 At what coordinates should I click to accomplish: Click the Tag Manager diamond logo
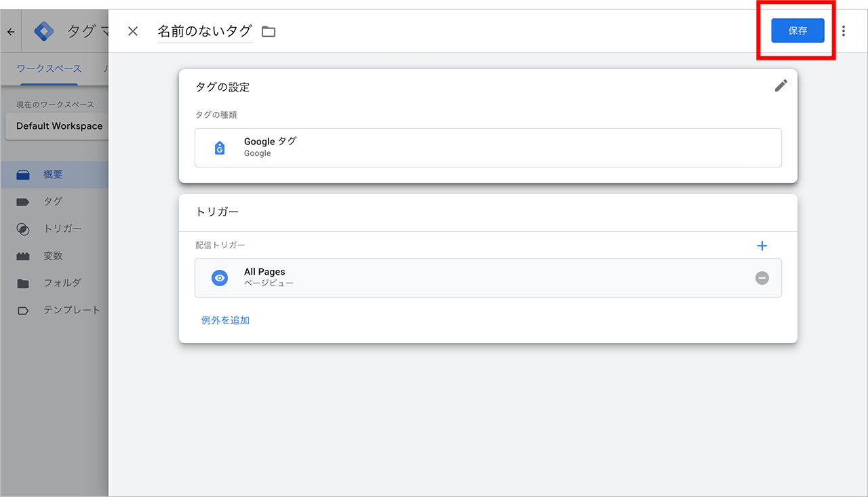(43, 31)
